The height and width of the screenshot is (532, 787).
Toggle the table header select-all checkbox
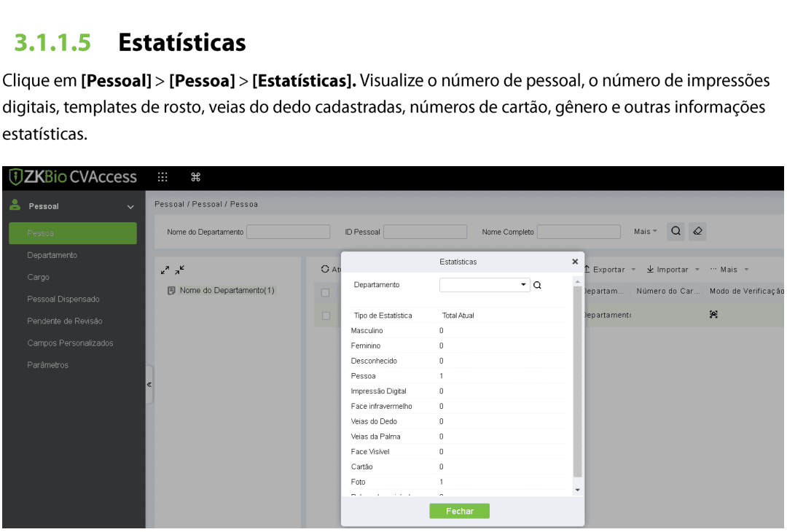point(325,293)
